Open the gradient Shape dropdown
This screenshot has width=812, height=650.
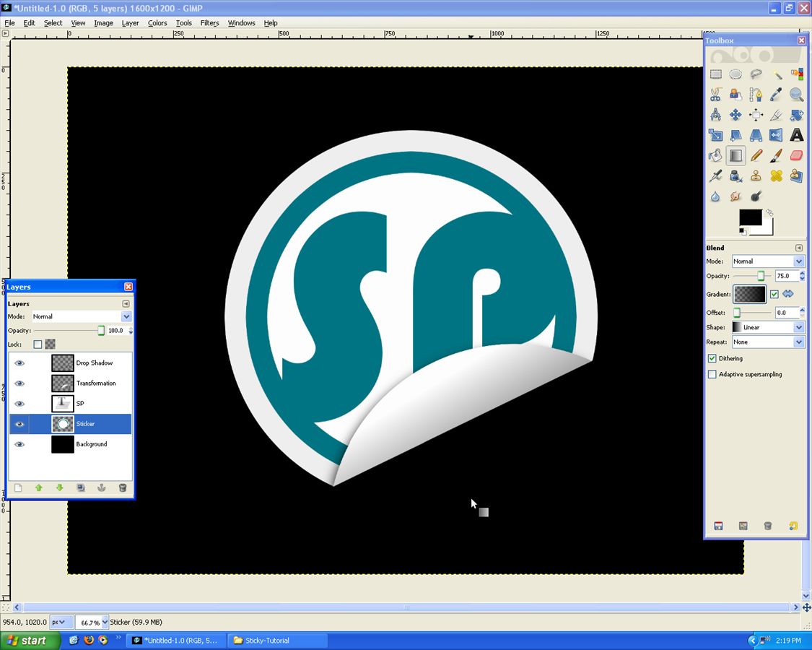tap(767, 327)
